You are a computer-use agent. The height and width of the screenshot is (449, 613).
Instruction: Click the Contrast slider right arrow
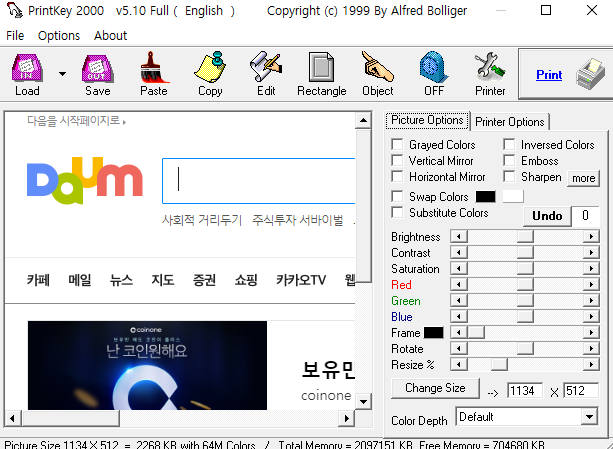coord(591,252)
